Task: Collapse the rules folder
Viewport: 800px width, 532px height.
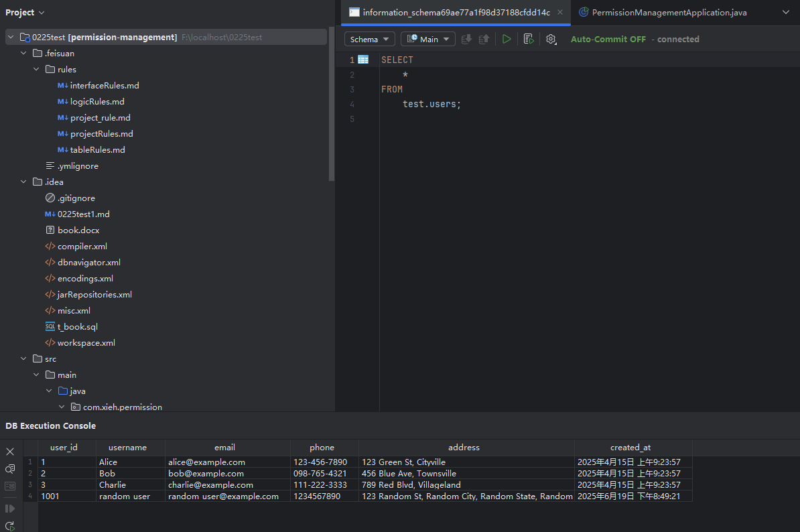Action: click(x=37, y=70)
